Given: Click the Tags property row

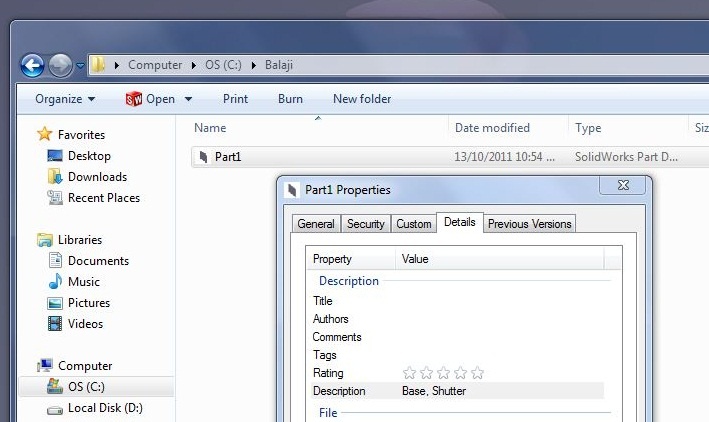Looking at the screenshot, I should [458, 355].
